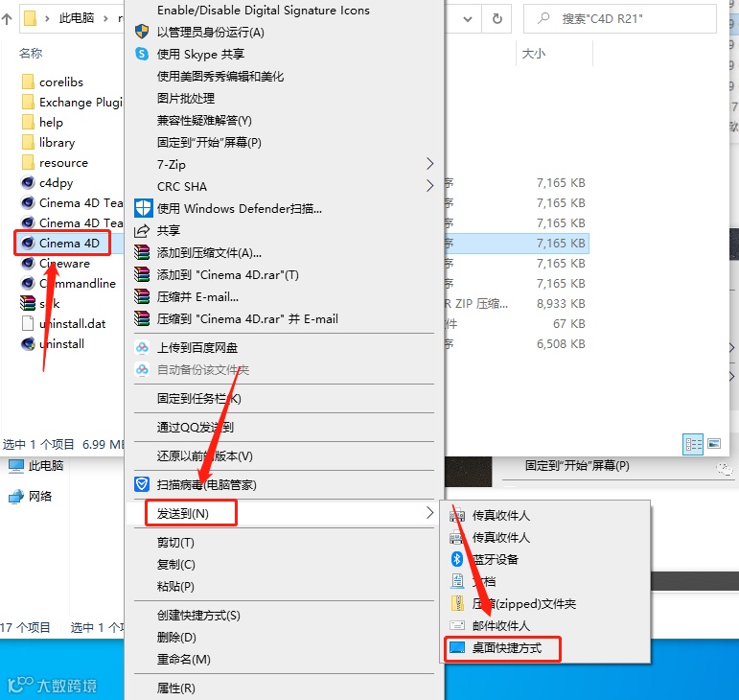Expand the CRC SHA submenu arrow
The width and height of the screenshot is (739, 700).
pos(429,186)
